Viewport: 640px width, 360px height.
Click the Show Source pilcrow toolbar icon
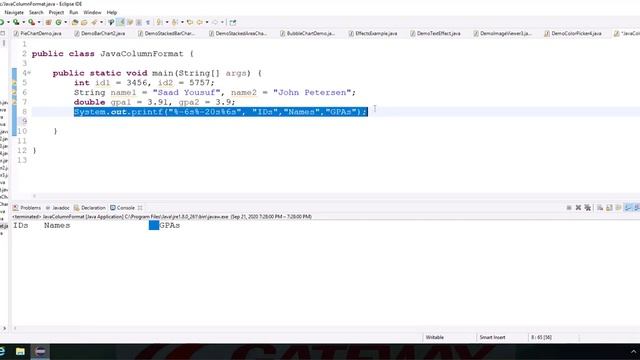(x=148, y=22)
